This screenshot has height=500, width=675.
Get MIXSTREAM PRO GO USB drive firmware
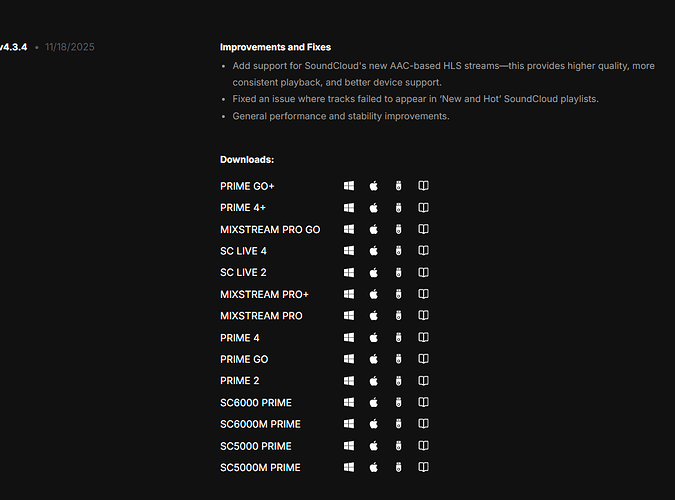click(398, 229)
